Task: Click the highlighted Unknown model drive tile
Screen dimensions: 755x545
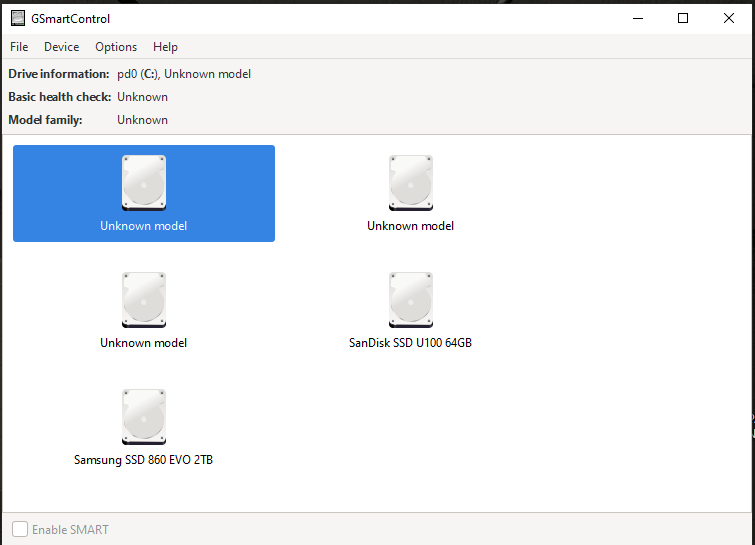Action: coord(144,194)
